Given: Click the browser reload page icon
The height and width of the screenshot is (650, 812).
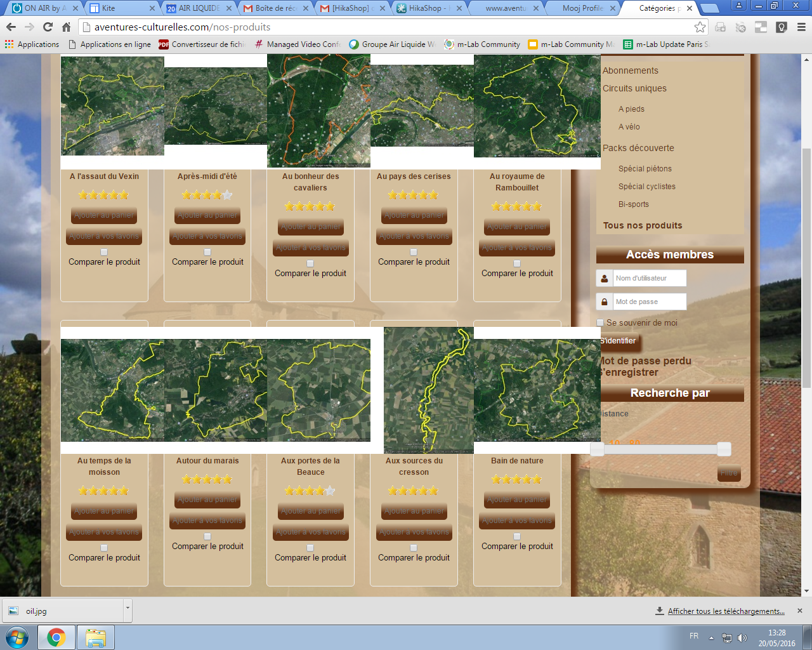Looking at the screenshot, I should coord(48,27).
